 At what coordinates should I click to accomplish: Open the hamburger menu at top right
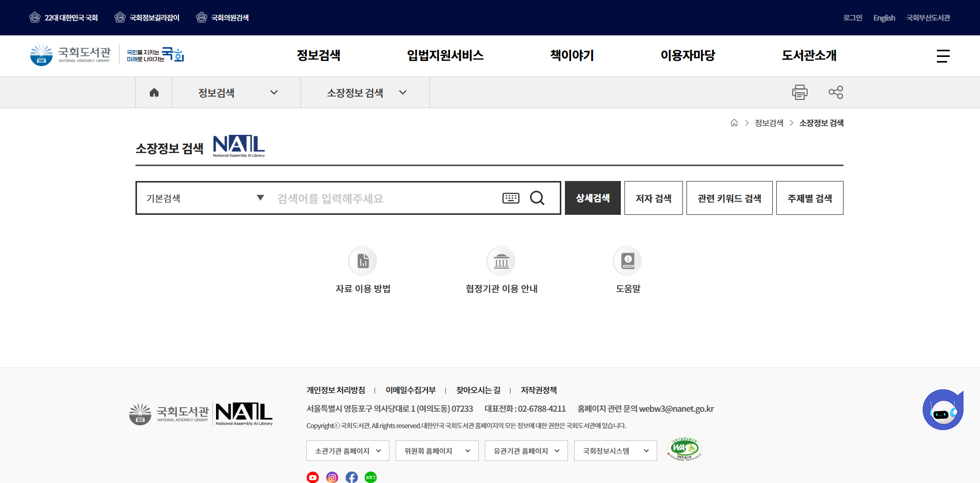pos(943,56)
